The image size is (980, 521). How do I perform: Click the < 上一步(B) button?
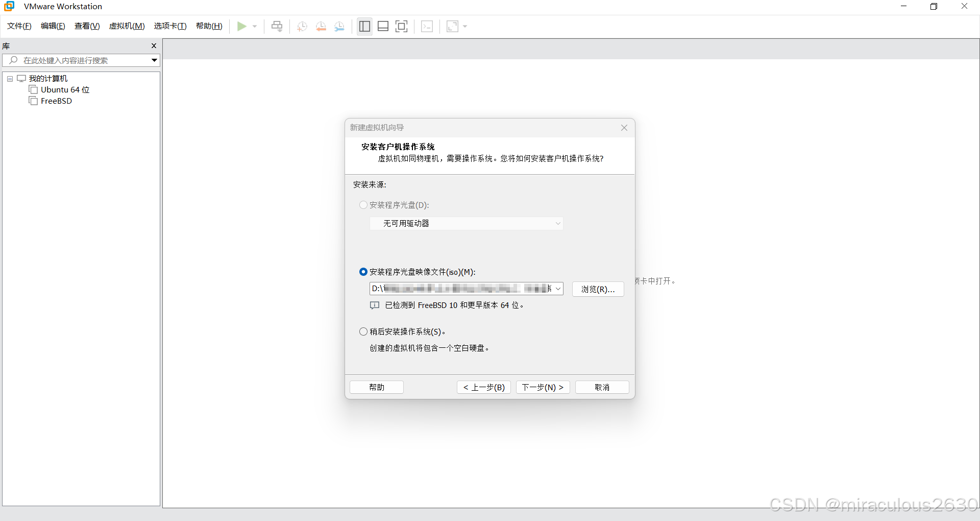484,387
